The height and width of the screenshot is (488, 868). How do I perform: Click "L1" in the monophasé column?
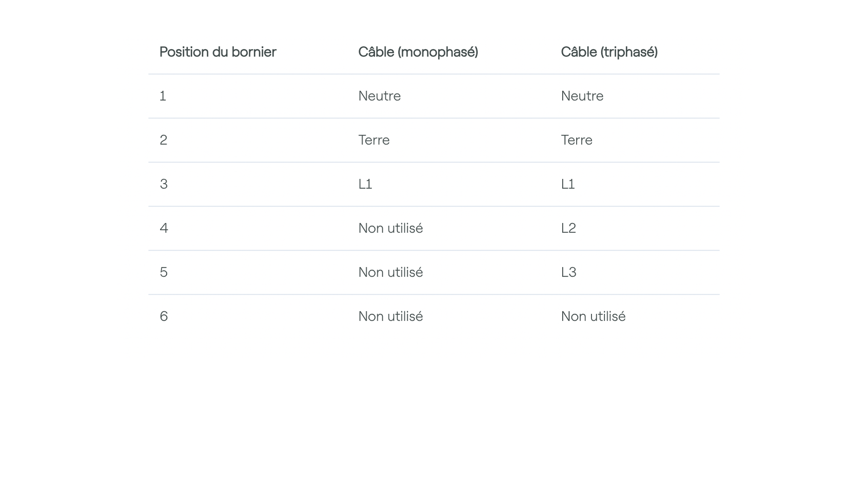[x=365, y=184]
